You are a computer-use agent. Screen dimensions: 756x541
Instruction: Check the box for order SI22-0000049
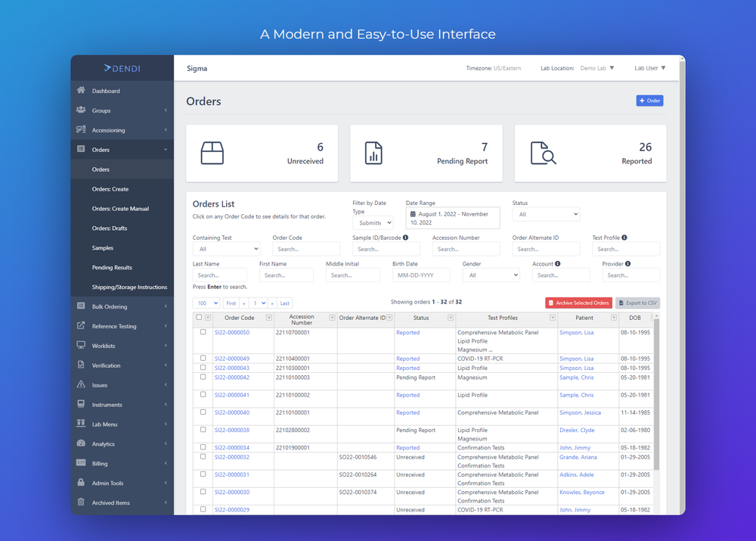pos(203,358)
